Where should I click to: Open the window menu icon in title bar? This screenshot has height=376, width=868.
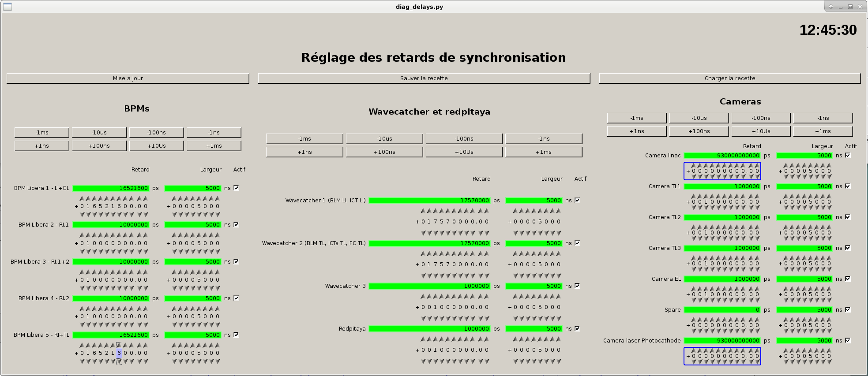pos(8,7)
